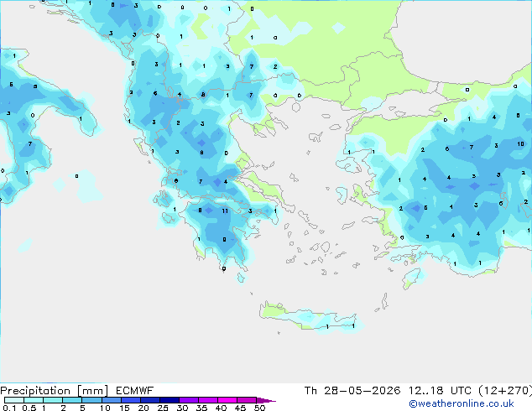Click the 45–50 mm legend swatch
532x411 pixels.
click(247, 400)
